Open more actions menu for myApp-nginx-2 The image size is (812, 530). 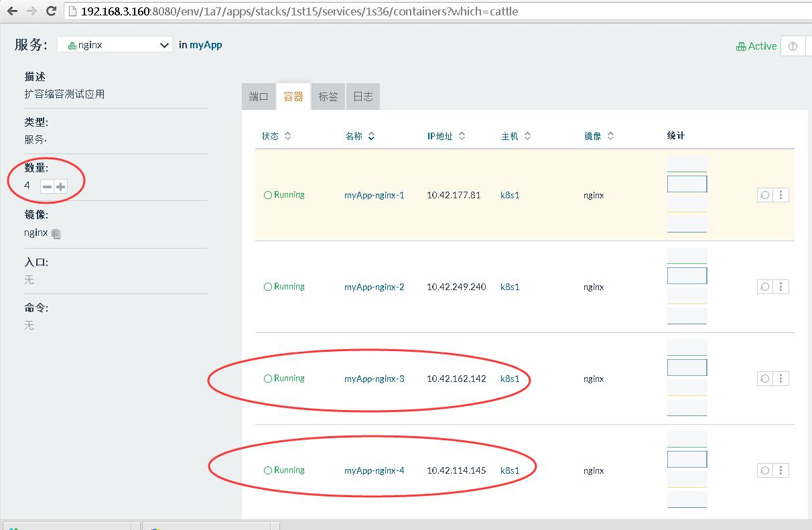[x=781, y=287]
